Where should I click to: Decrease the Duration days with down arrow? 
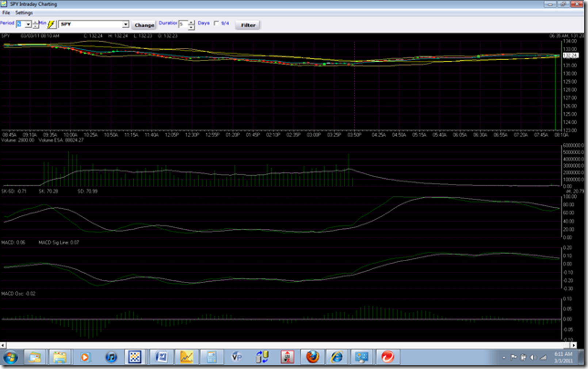click(x=191, y=27)
